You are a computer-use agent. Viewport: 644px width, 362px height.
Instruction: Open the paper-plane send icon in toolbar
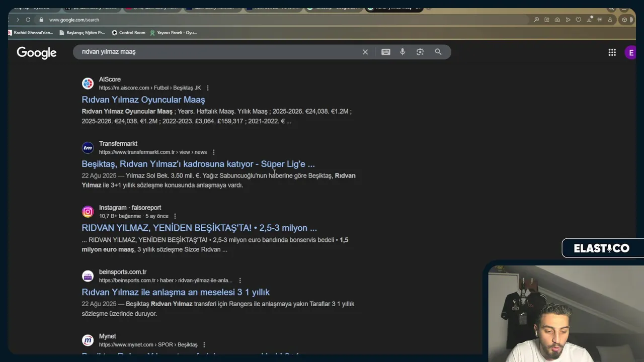(x=568, y=20)
